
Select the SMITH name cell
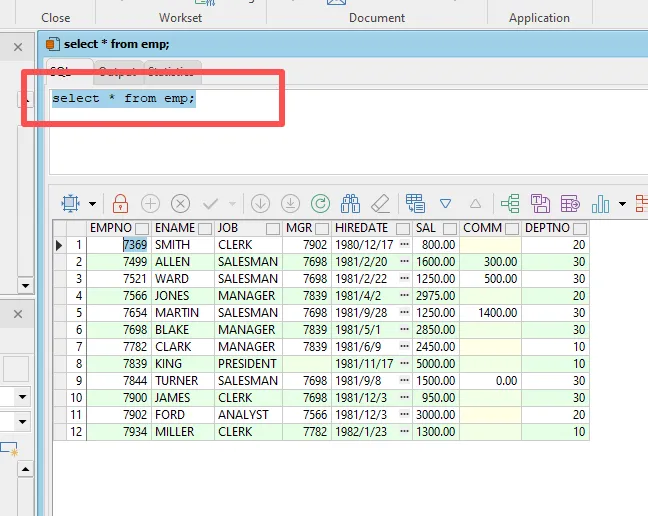(183, 245)
